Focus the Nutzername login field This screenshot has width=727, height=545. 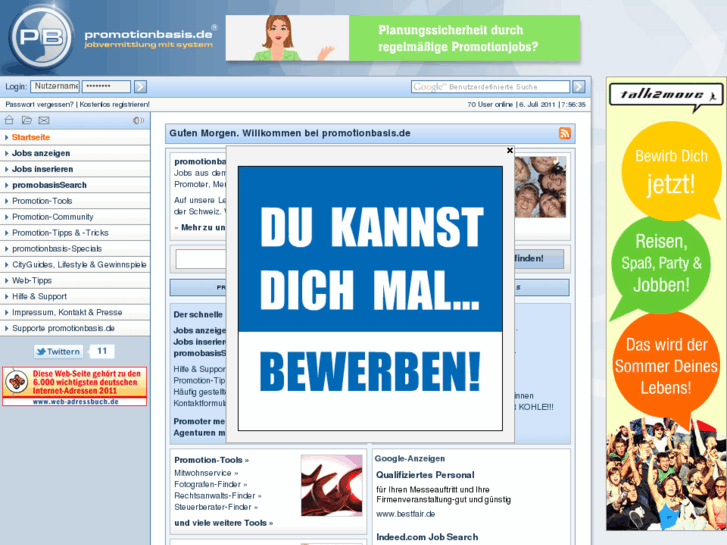(x=55, y=86)
